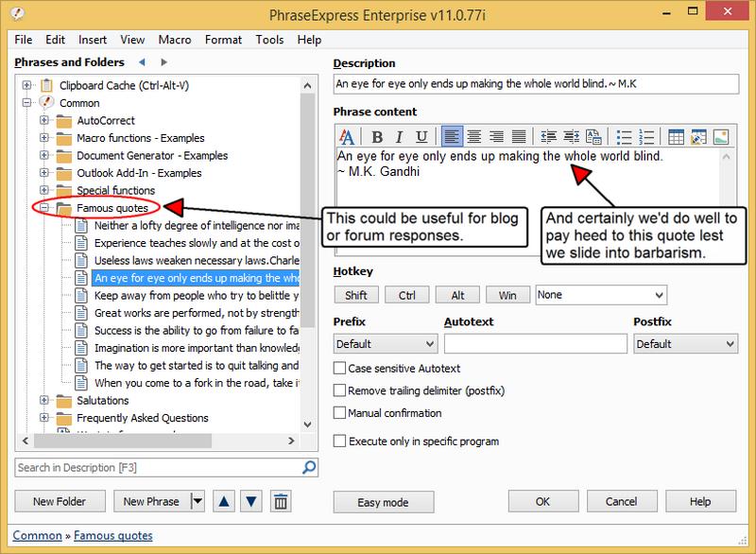Click the Cancel button
This screenshot has height=554, width=756.
point(622,501)
